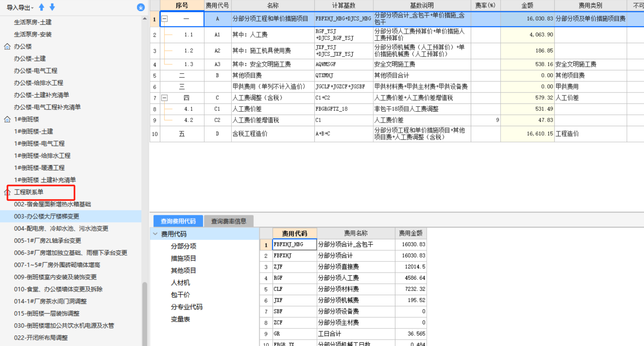Screen dimensions: 644x346
Task: Click the QTXMHJ calculation base cell
Action: tap(344, 75)
